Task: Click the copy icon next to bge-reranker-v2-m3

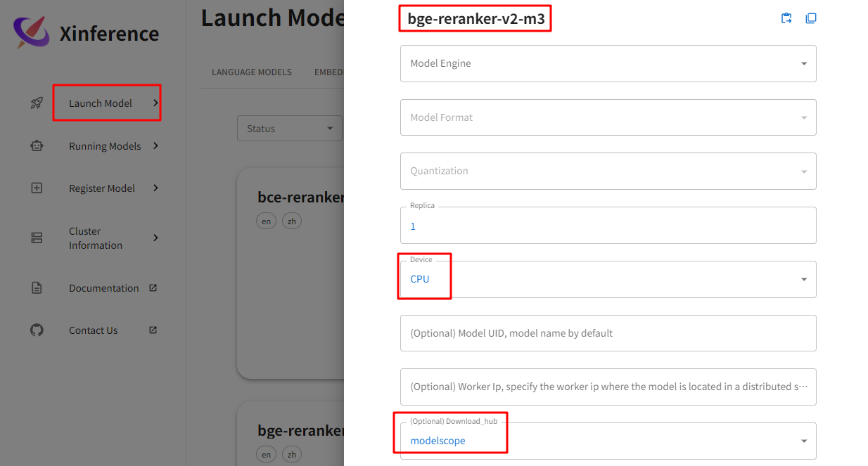Action: [x=810, y=18]
